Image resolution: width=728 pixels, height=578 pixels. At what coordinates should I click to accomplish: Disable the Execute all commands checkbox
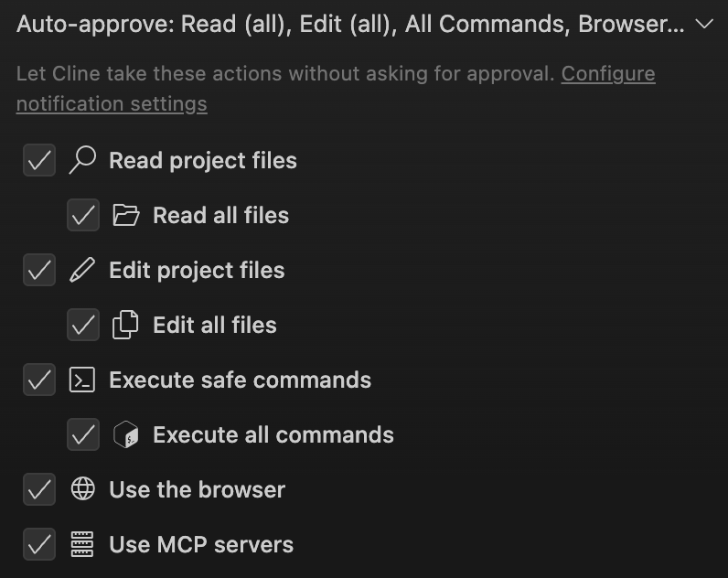click(x=83, y=435)
